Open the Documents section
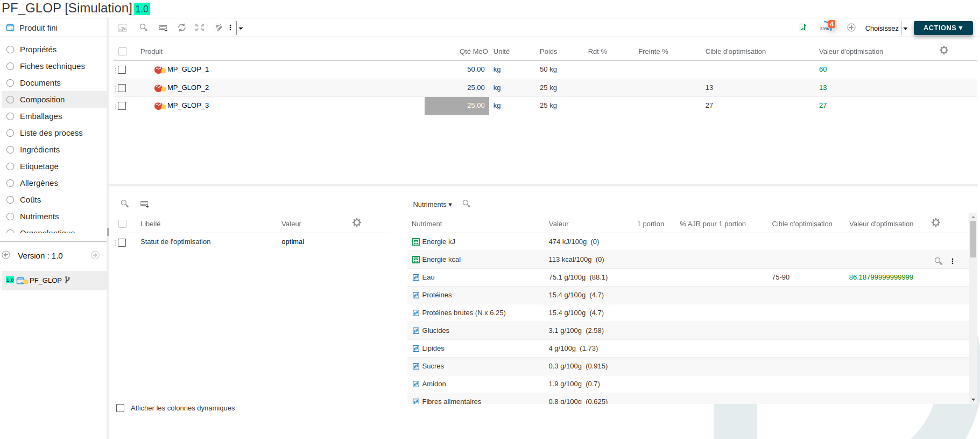Viewport: 980px width, 439px height. (x=40, y=82)
